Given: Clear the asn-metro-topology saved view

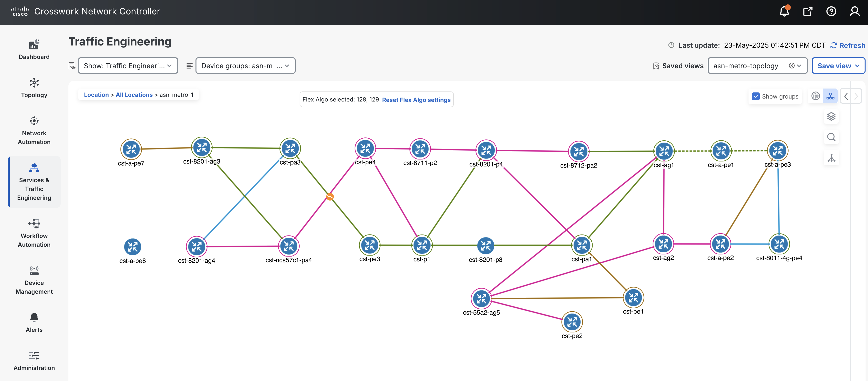Looking at the screenshot, I should [792, 66].
